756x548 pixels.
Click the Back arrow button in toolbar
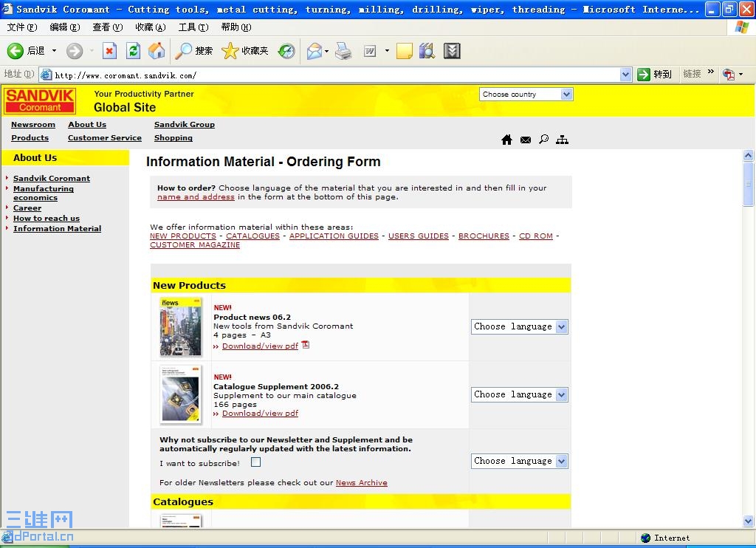click(x=15, y=51)
